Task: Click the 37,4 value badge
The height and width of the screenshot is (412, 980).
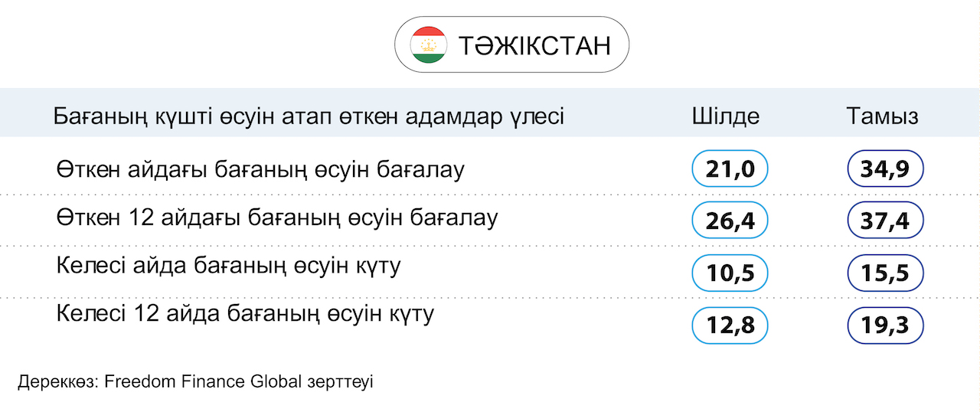Action: pos(886,221)
